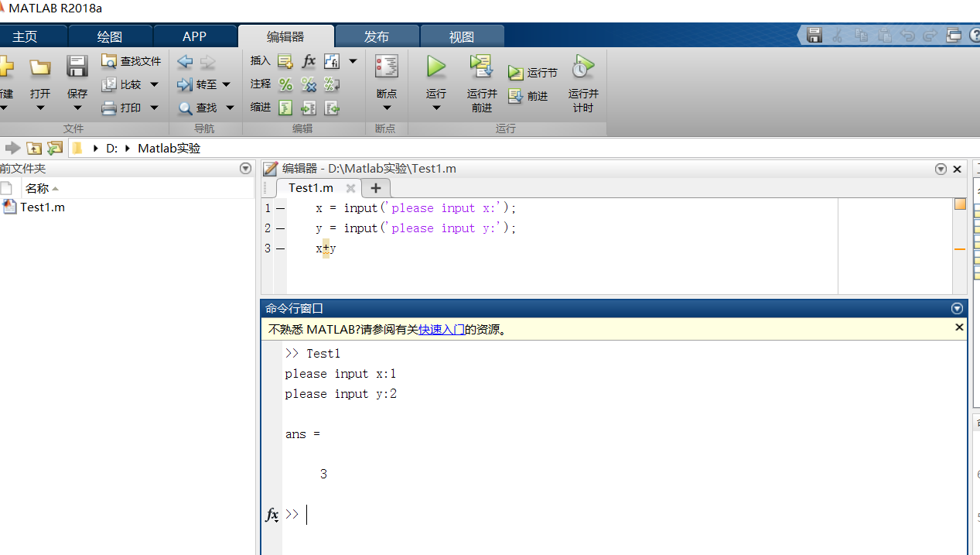Image resolution: width=980 pixels, height=555 pixels.
Task: Expand the Compare (比较) dropdown arrow
Action: [154, 84]
